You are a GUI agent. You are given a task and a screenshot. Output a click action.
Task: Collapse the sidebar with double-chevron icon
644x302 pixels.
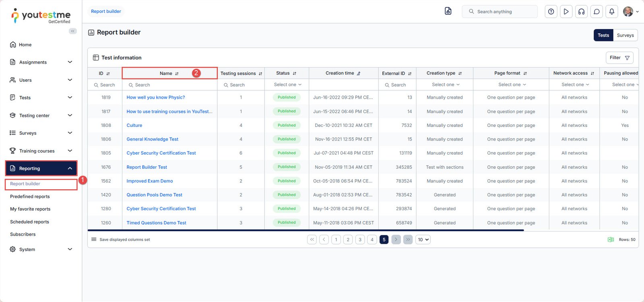pos(73,31)
